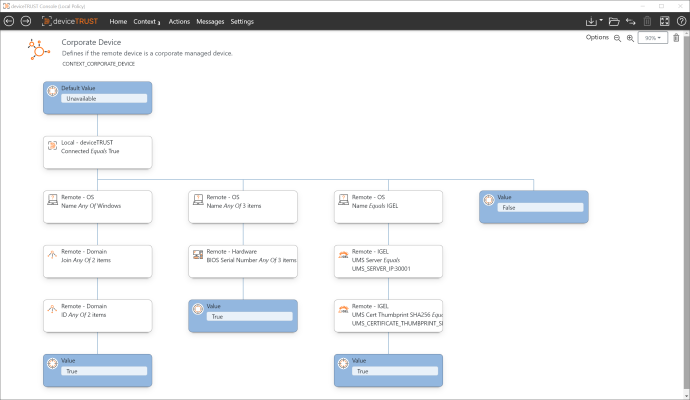
Task: Open the Context menu
Action: [147, 22]
